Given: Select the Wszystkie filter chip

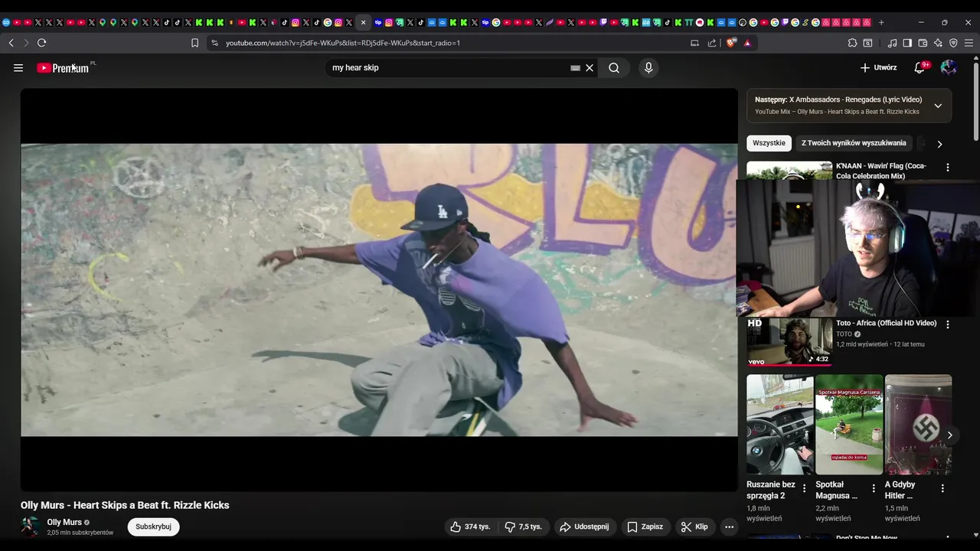Looking at the screenshot, I should 769,143.
